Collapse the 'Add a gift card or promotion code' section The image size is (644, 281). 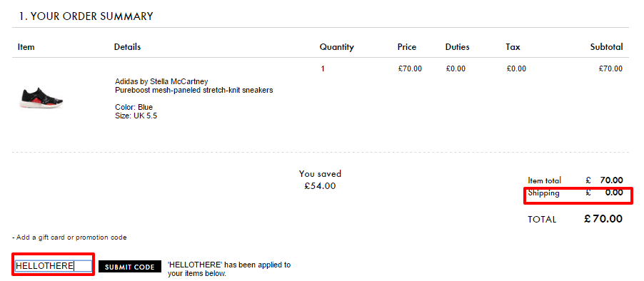click(69, 237)
